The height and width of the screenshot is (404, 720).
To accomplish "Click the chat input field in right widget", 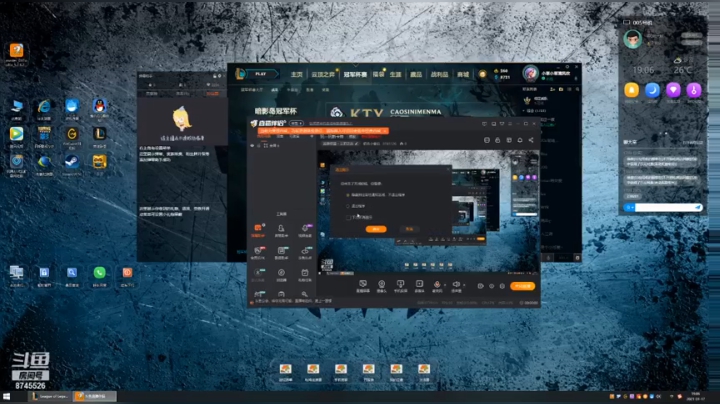I will [x=664, y=208].
